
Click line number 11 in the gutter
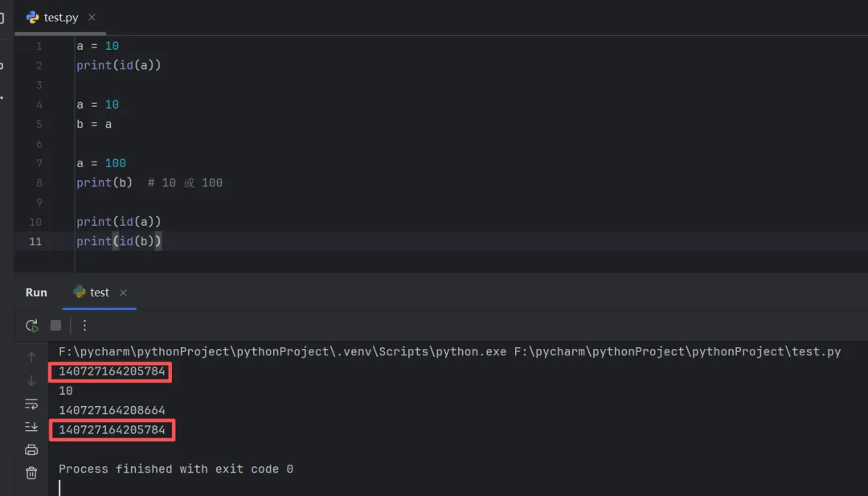[x=36, y=241]
